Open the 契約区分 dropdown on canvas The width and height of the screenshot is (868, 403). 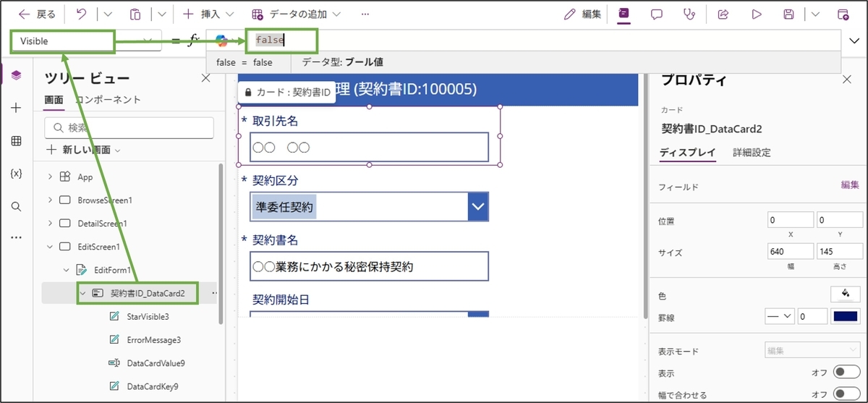(477, 207)
